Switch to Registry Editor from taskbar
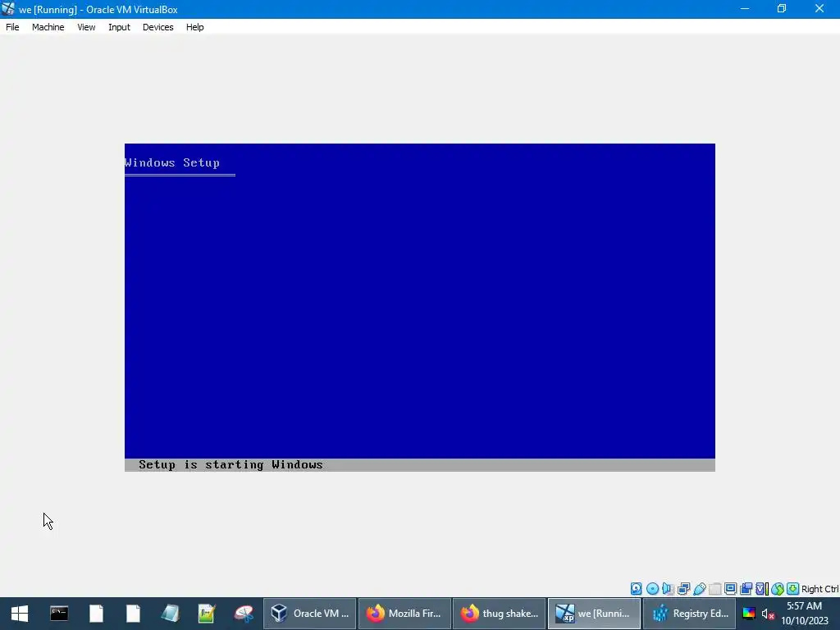 click(689, 614)
